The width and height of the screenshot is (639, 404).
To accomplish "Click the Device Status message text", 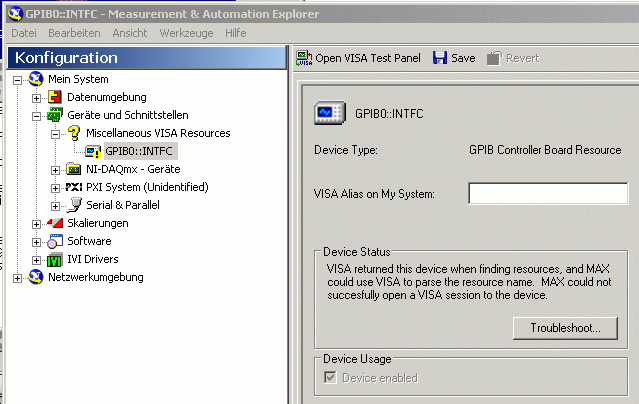I will 469,282.
